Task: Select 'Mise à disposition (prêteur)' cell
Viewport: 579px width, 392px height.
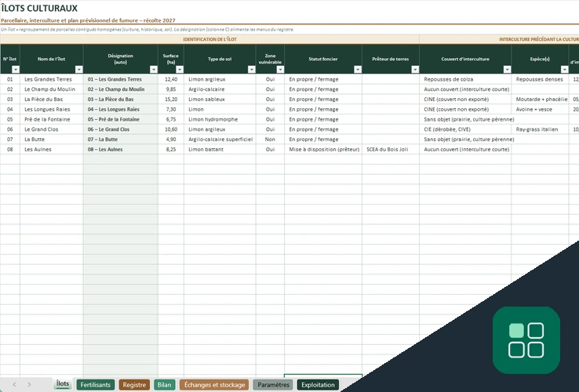Action: tap(323, 149)
